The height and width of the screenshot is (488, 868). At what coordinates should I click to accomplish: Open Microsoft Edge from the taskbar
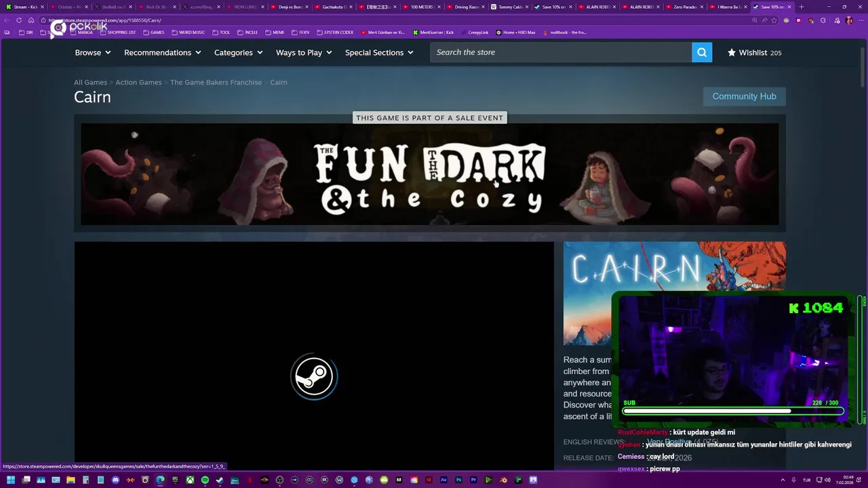160,480
